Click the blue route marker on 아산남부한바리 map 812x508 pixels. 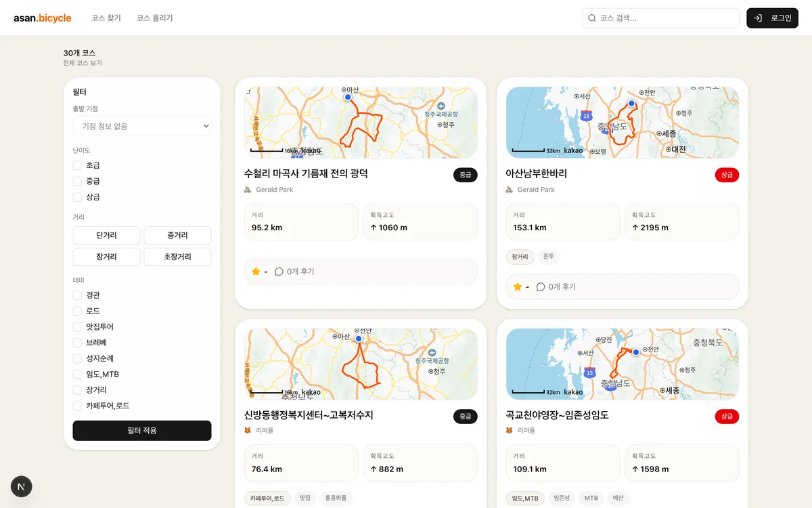(631, 103)
